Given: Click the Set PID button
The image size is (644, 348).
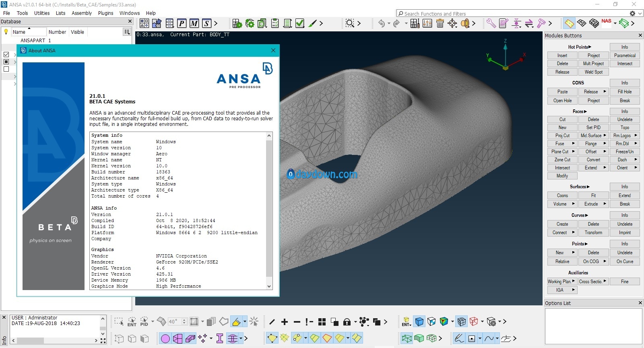Looking at the screenshot, I should coord(593,128).
